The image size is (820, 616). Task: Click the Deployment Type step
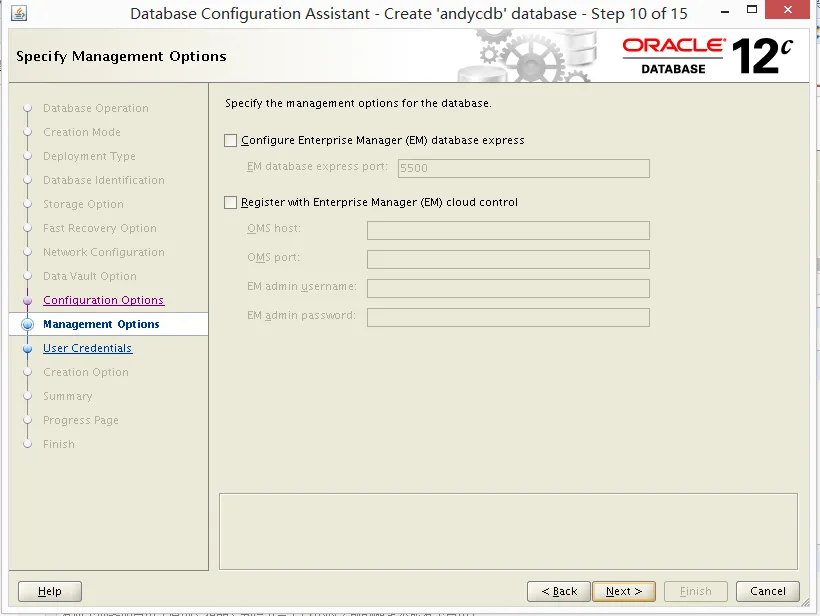89,156
